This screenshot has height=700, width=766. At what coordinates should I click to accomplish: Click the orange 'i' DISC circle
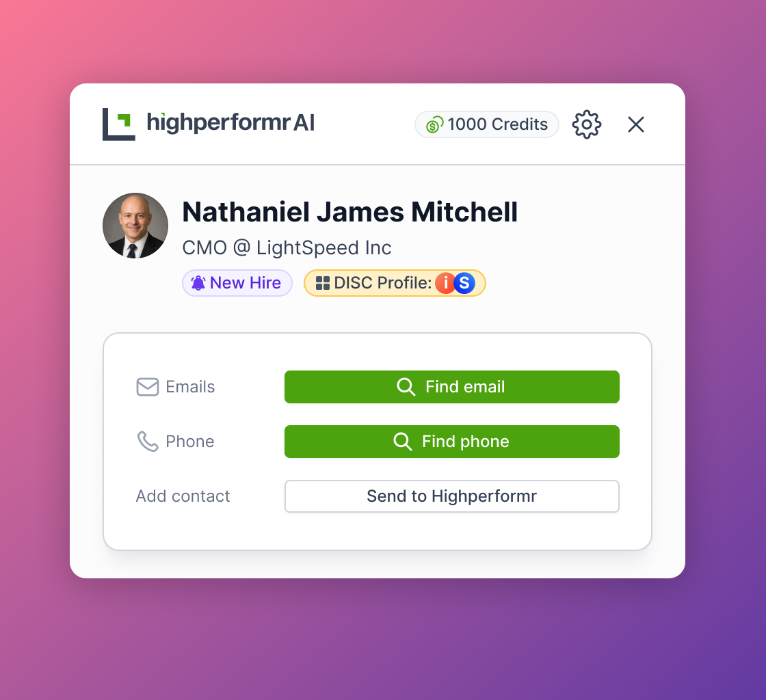(445, 283)
